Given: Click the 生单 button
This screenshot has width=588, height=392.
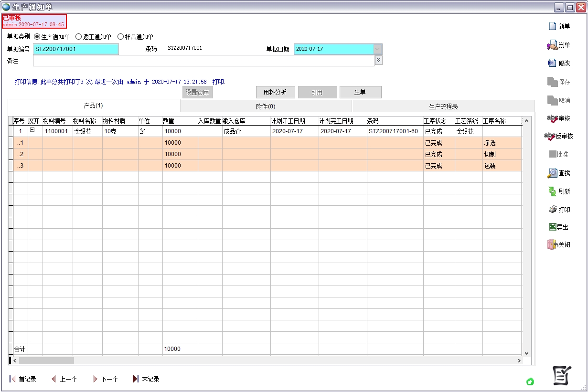Looking at the screenshot, I should point(360,93).
